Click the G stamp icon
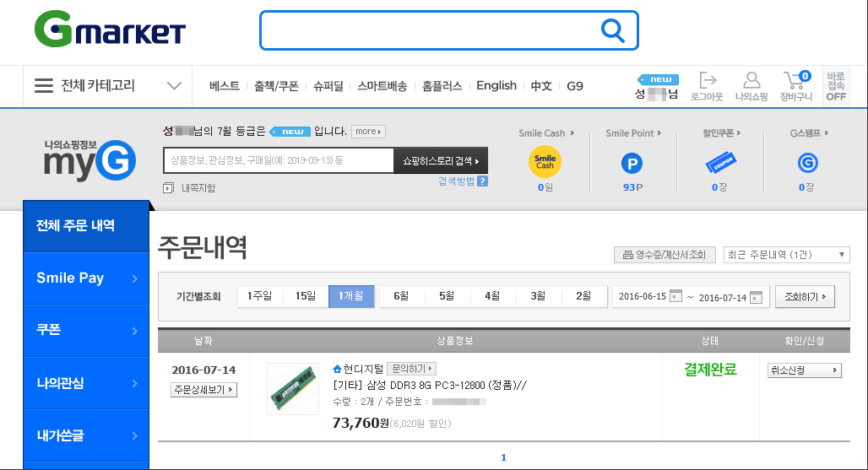868x470 pixels. (x=807, y=163)
